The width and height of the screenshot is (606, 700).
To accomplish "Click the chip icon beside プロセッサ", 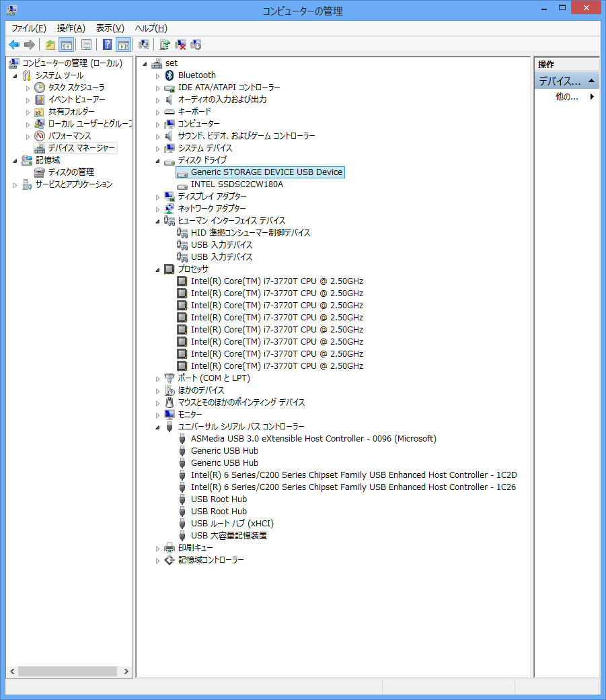I will point(169,269).
